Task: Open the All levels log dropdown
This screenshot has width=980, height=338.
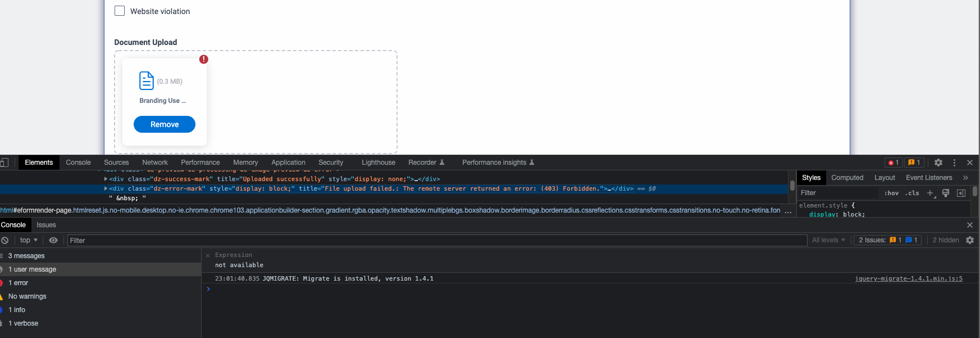Action: (x=828, y=240)
